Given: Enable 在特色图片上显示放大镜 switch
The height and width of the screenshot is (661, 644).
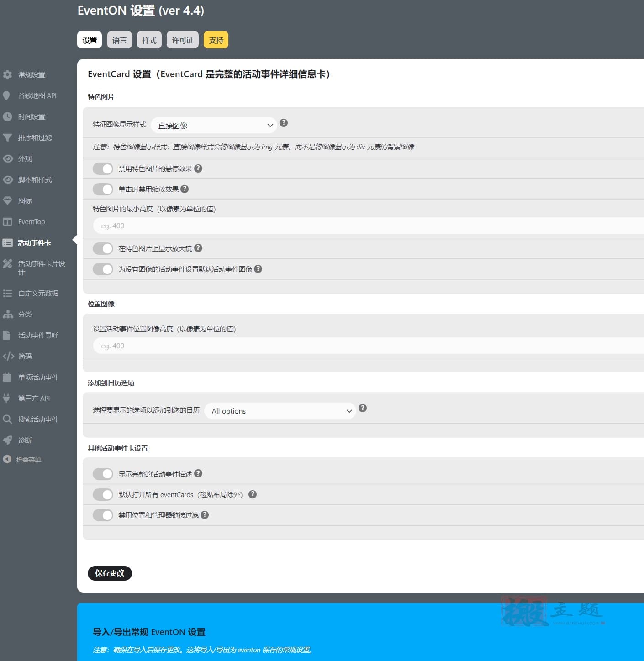Looking at the screenshot, I should click(x=103, y=248).
